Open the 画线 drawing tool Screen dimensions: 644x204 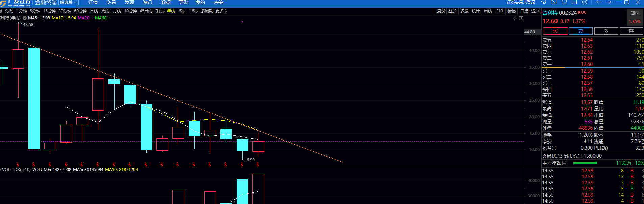[488, 11]
